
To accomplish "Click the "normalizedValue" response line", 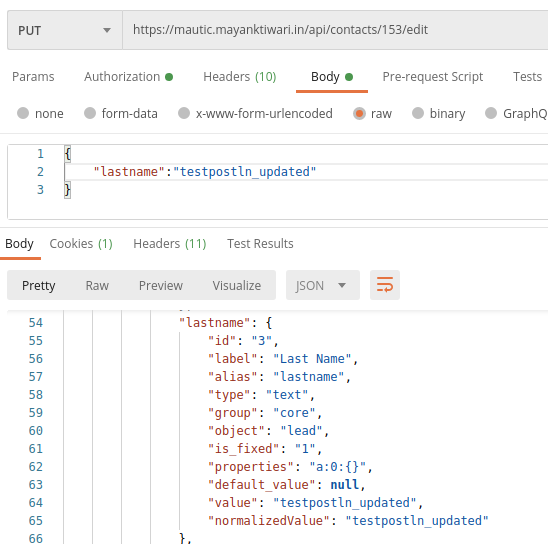I will [348, 521].
